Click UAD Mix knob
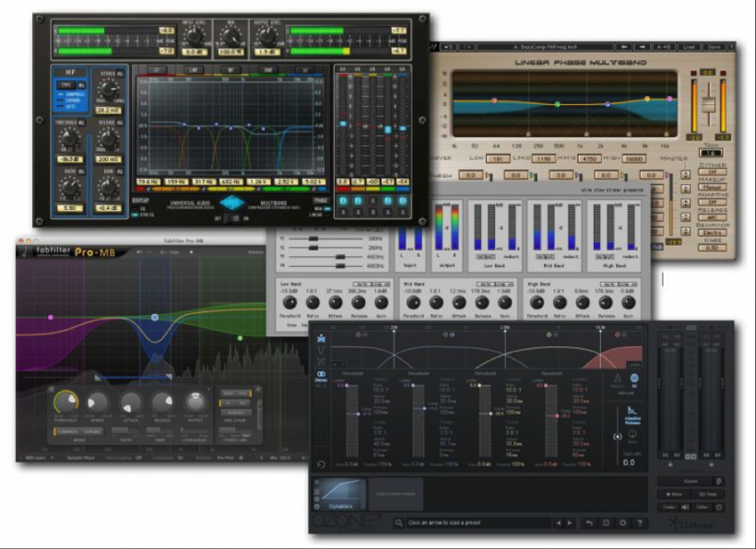Viewport: 756px width, 549px height. coord(231,35)
